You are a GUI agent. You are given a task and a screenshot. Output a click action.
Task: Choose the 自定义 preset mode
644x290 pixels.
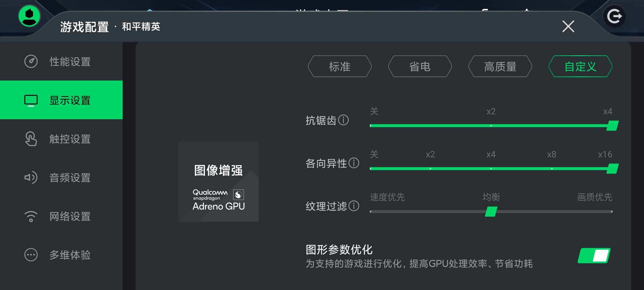pos(580,66)
